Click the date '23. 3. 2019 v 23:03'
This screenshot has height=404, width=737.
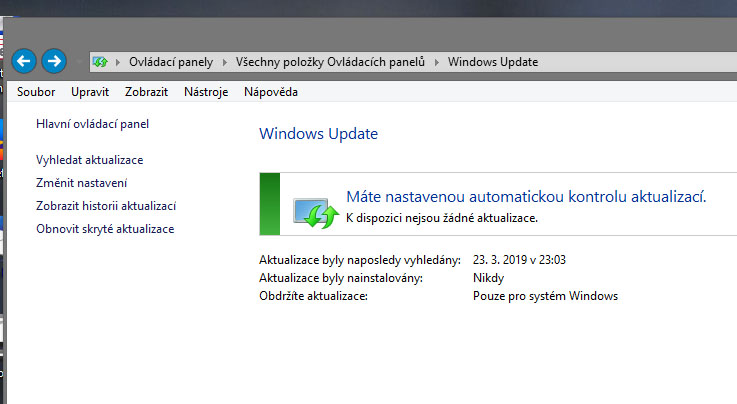tap(519, 260)
